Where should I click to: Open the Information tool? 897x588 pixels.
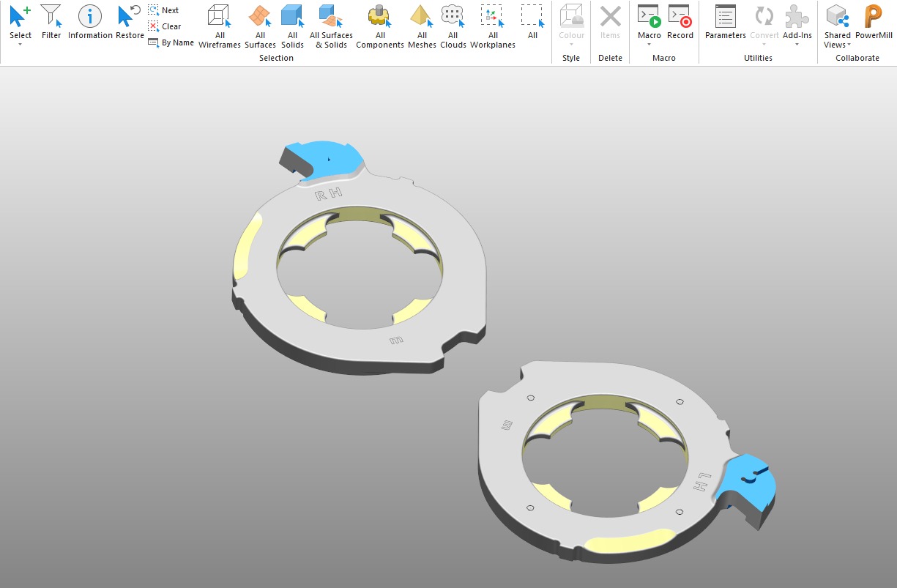tap(90, 21)
